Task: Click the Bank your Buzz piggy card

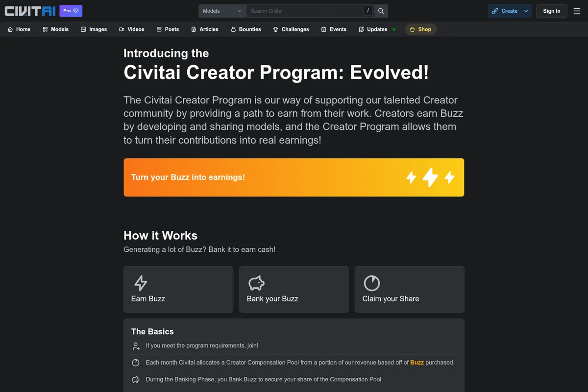Action: (294, 289)
